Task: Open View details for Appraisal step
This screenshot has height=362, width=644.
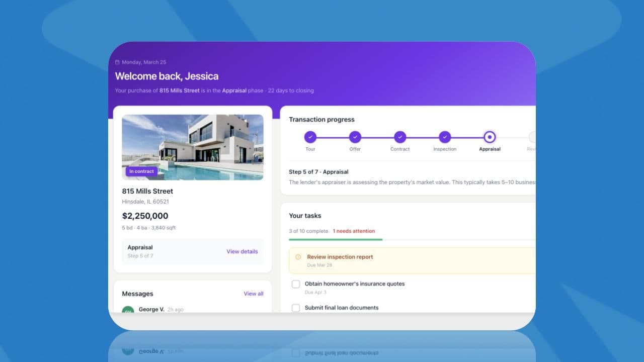Action: click(x=242, y=251)
